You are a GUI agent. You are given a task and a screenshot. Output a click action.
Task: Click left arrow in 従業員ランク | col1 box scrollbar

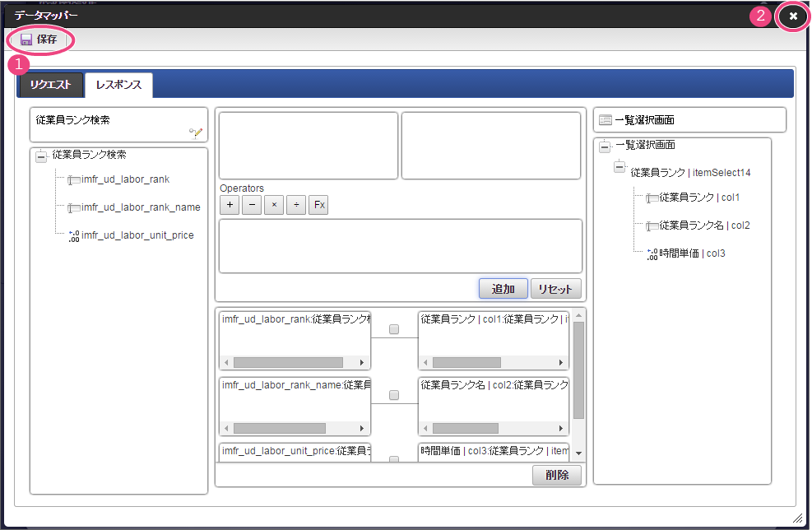425,363
